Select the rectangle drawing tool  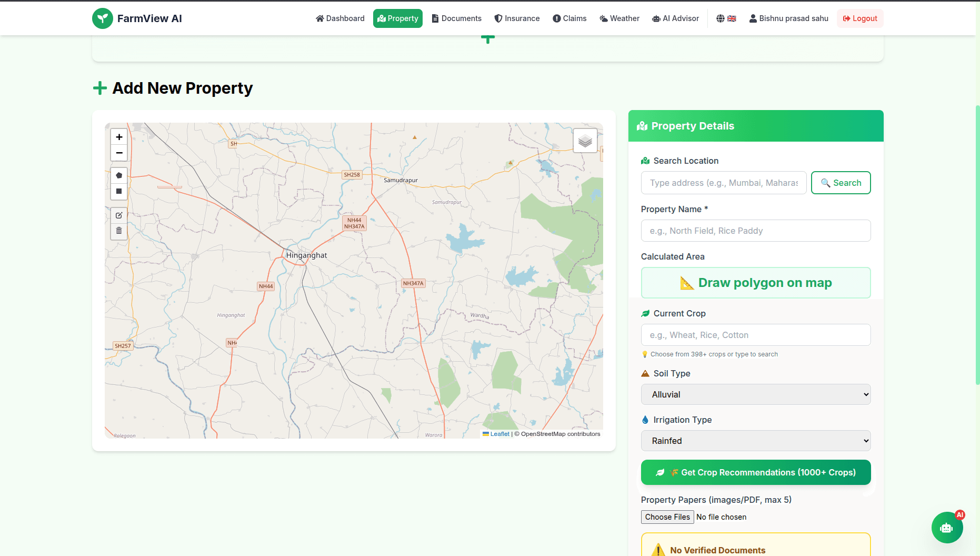click(119, 191)
